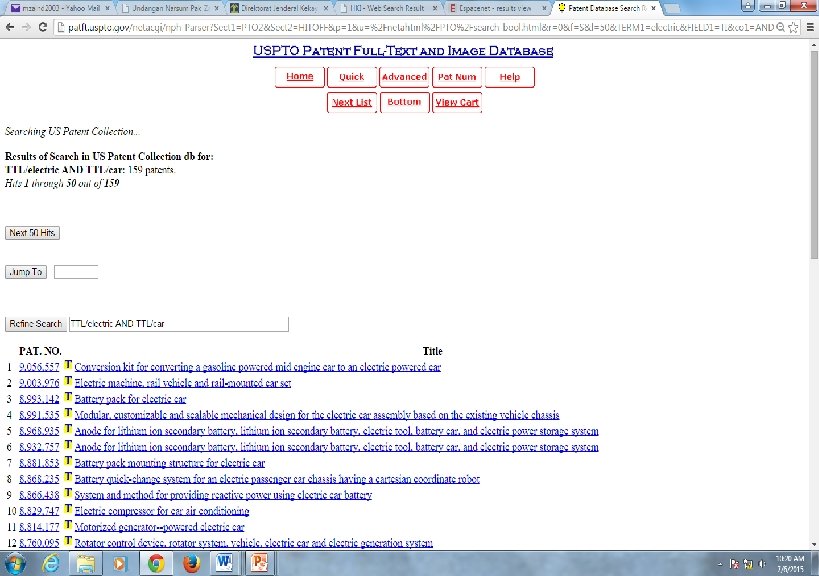Click the T icon next to patent 8,932,757
Viewport: 819px width, 576px height.
68,445
